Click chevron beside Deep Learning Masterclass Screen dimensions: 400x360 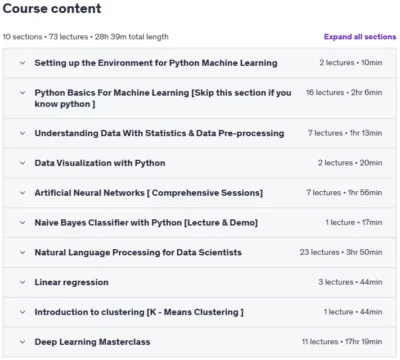[x=22, y=342]
